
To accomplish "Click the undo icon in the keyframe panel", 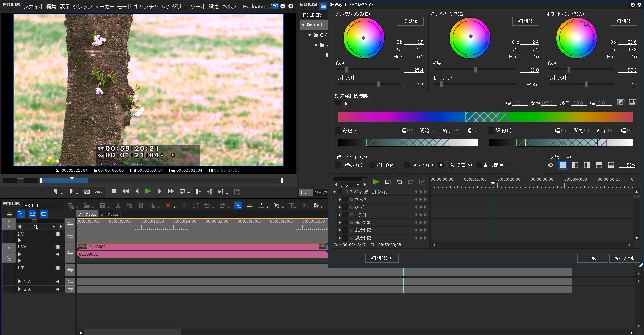I will pos(399,182).
